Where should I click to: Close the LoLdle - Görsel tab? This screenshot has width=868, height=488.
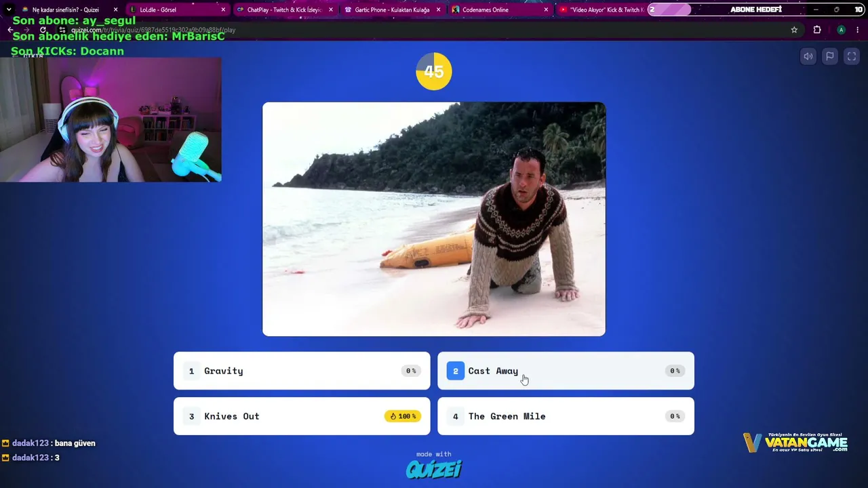223,9
